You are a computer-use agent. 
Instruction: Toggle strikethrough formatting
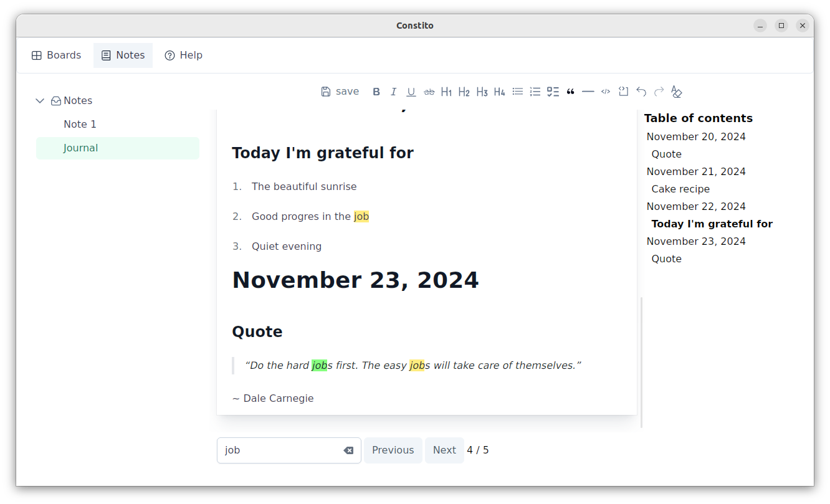point(429,92)
